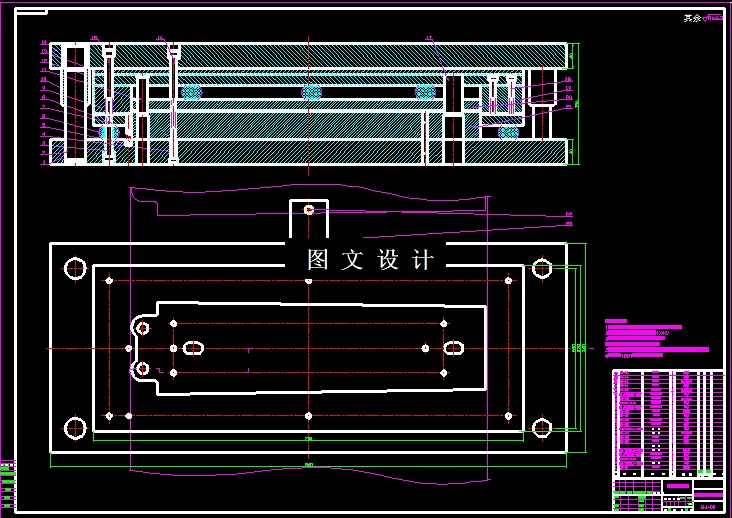Select part balloon number 21
The width and height of the screenshot is (732, 518).
(569, 106)
